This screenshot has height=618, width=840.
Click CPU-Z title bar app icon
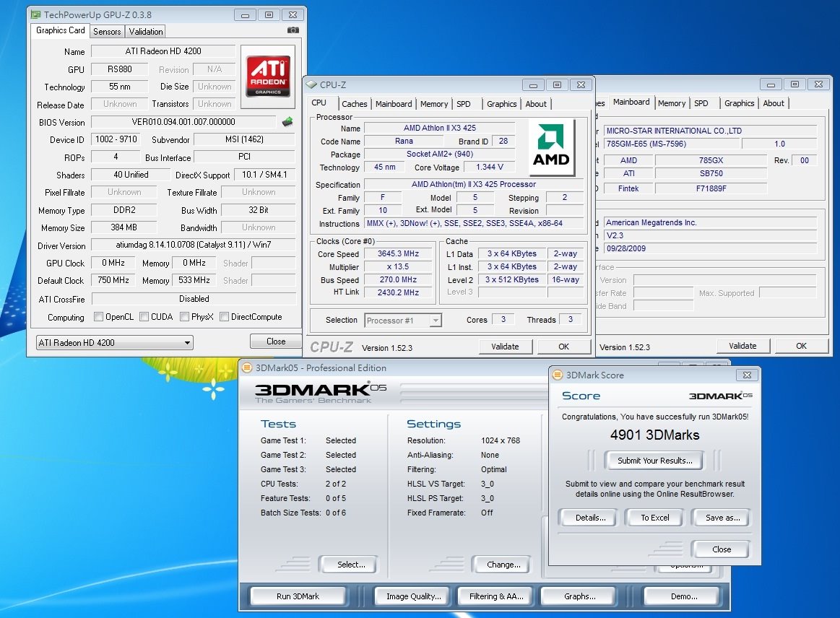[311, 84]
